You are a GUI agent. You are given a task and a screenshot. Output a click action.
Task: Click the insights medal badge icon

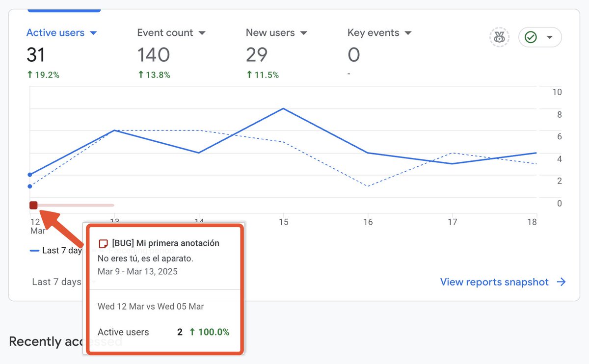[x=499, y=37]
